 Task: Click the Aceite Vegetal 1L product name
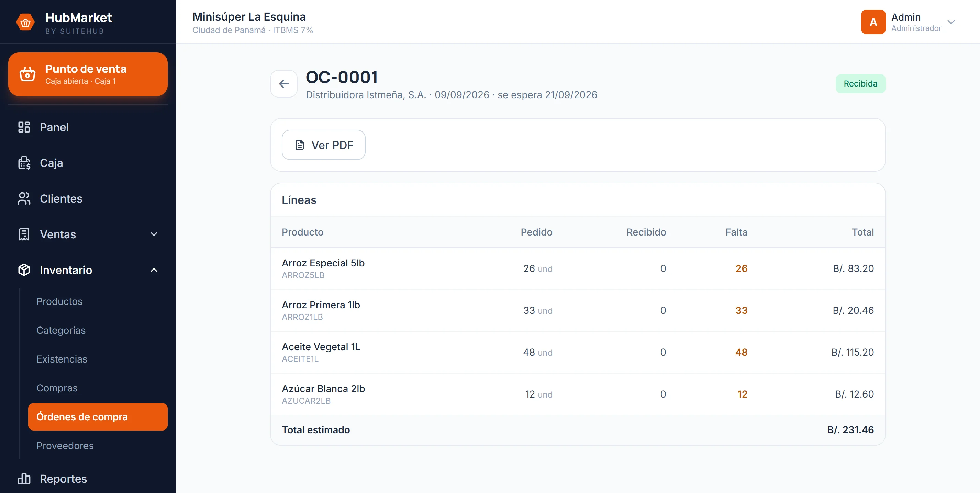coord(321,347)
